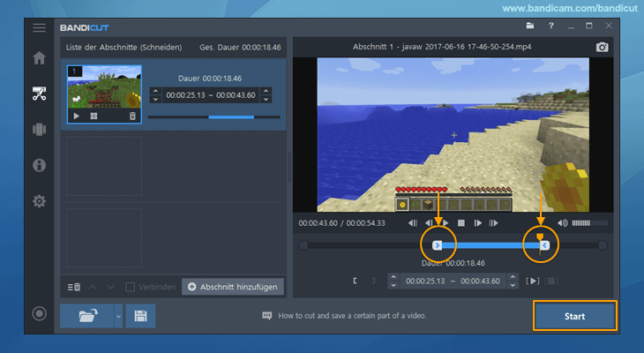Screen dimensions: 644x353
Task: Stop the video playback
Action: pos(461,223)
